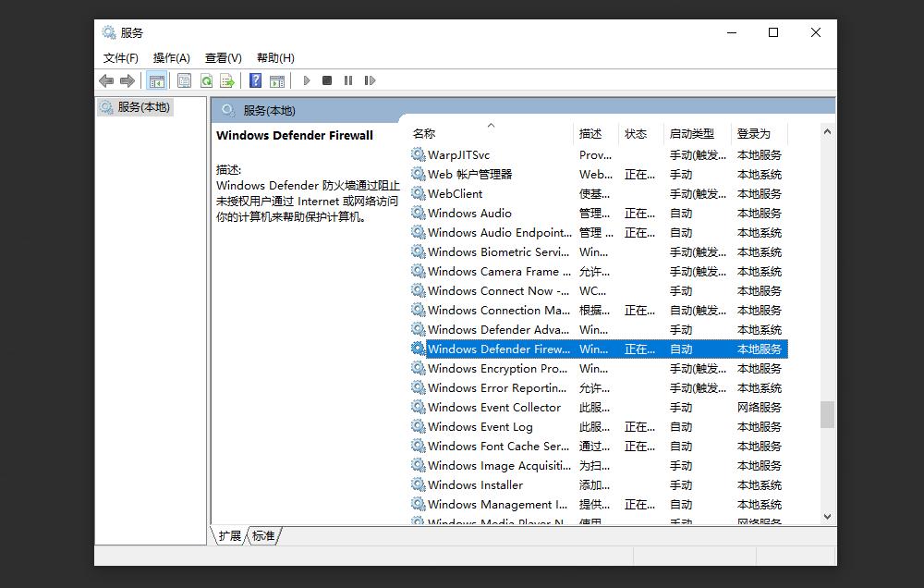Switch to the 扩展 tab
924x588 pixels.
(229, 535)
